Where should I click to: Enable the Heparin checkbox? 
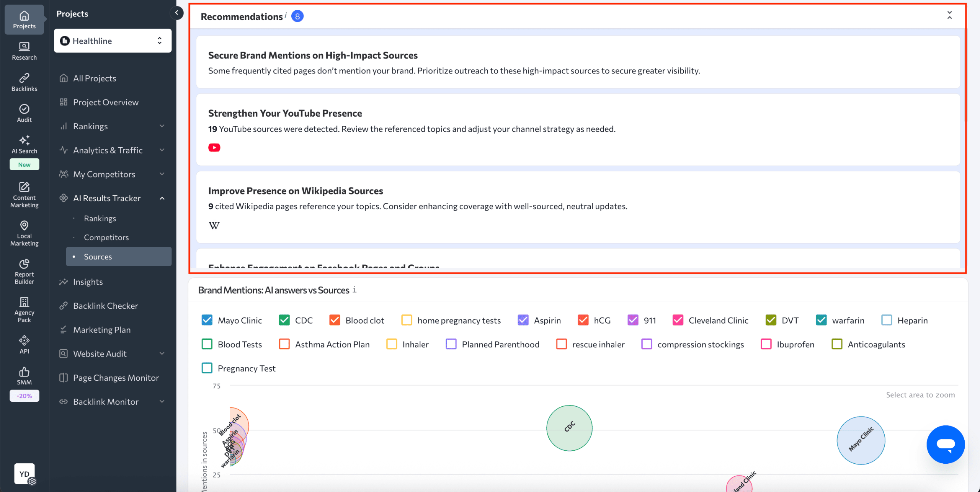(887, 320)
